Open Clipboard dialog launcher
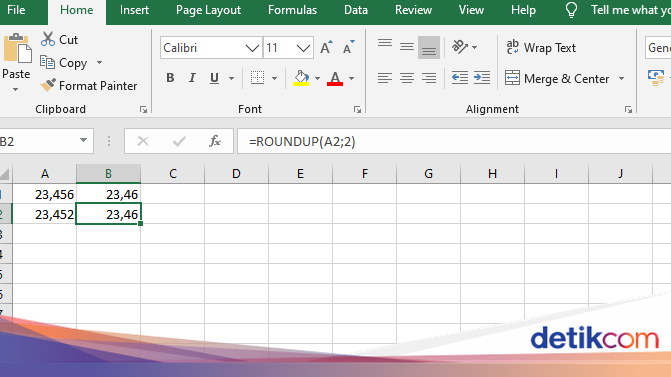This screenshot has width=671, height=377. (x=143, y=110)
